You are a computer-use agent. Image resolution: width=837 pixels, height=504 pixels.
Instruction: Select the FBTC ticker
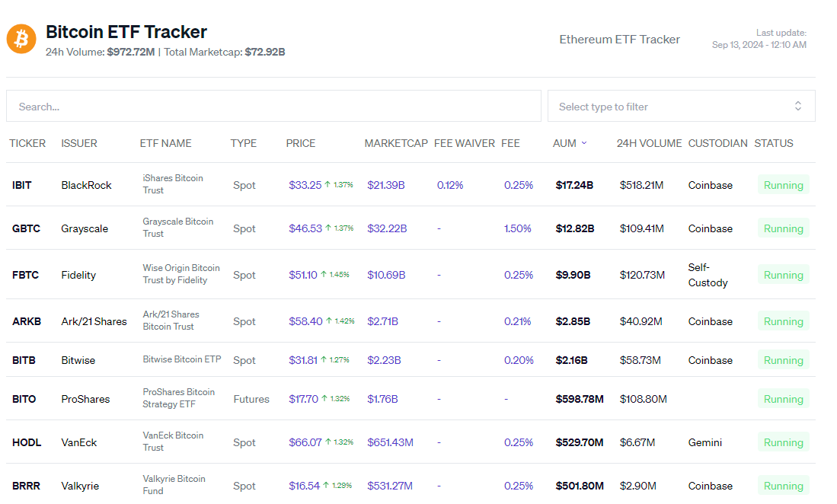point(26,275)
